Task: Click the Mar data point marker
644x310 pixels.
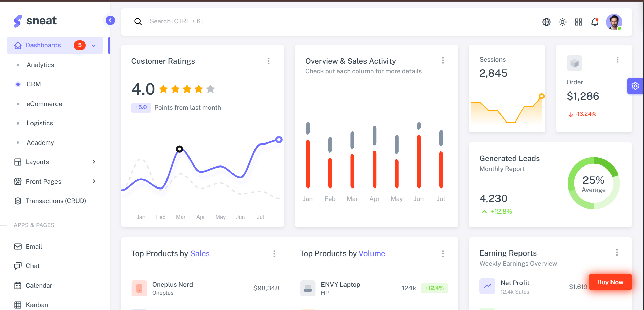Action: [179, 149]
